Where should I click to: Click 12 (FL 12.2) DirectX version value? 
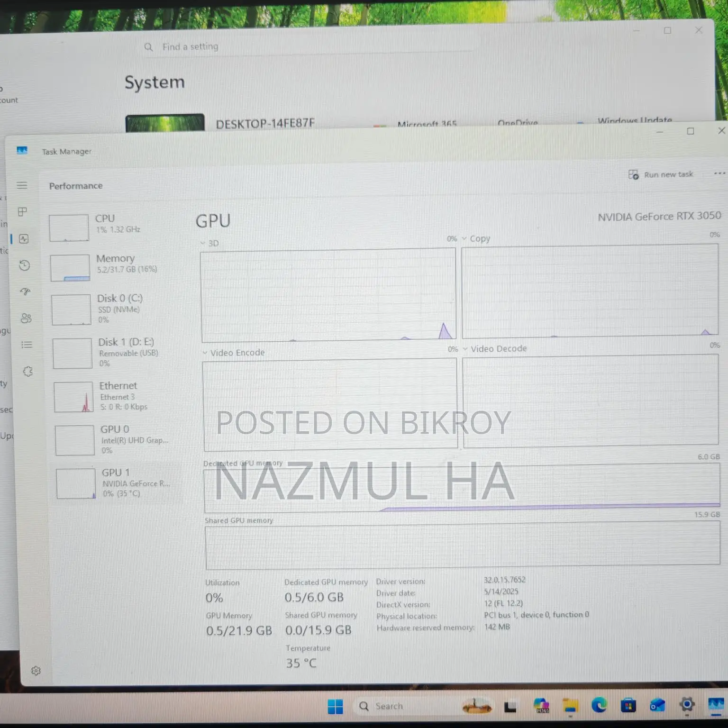(503, 603)
